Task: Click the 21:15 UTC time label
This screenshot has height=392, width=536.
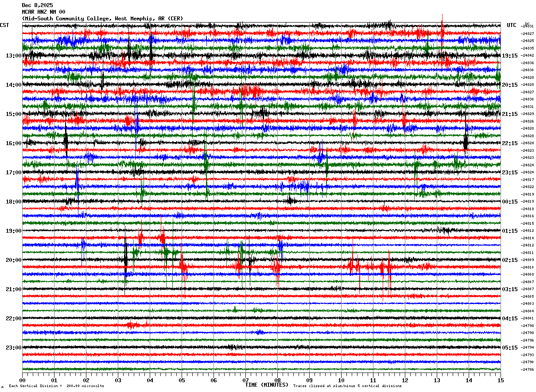Action: [510, 114]
